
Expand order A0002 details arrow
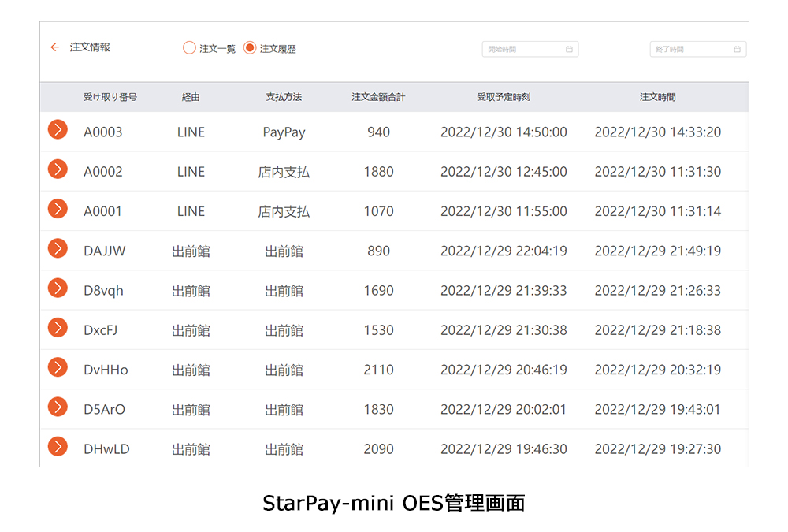[x=58, y=169]
